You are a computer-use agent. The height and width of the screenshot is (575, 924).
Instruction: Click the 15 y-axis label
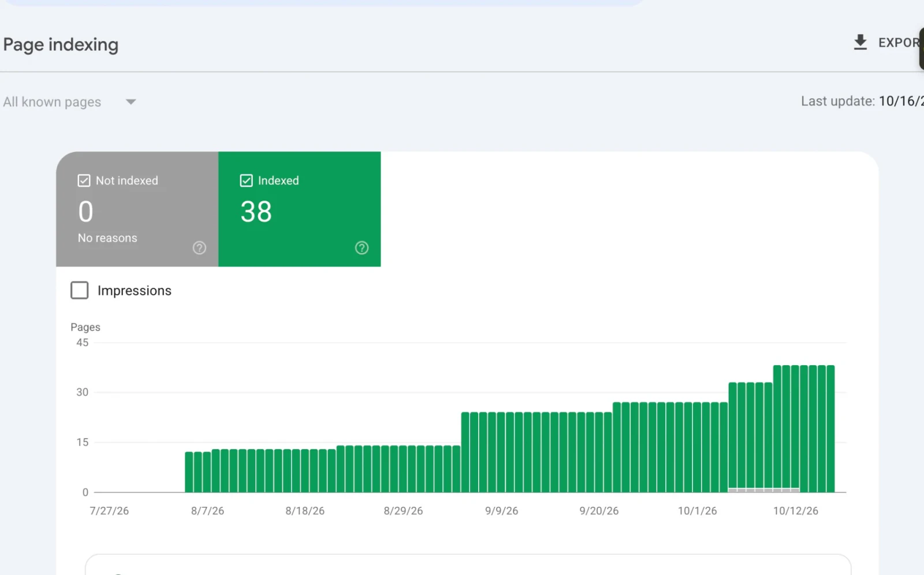point(83,442)
